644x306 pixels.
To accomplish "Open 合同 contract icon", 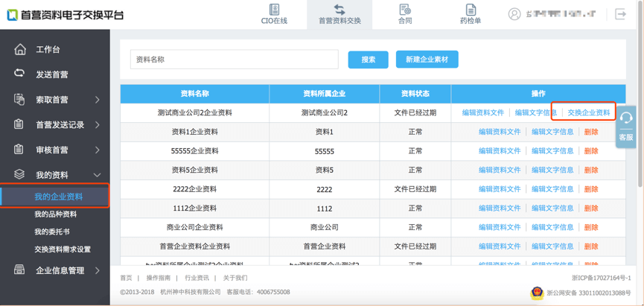I will pos(405,9).
